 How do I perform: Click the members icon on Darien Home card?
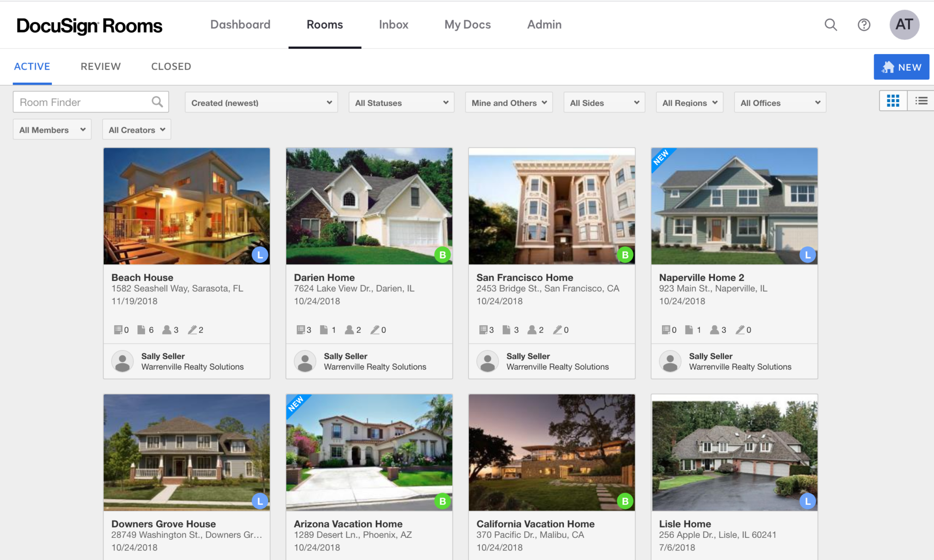point(349,329)
